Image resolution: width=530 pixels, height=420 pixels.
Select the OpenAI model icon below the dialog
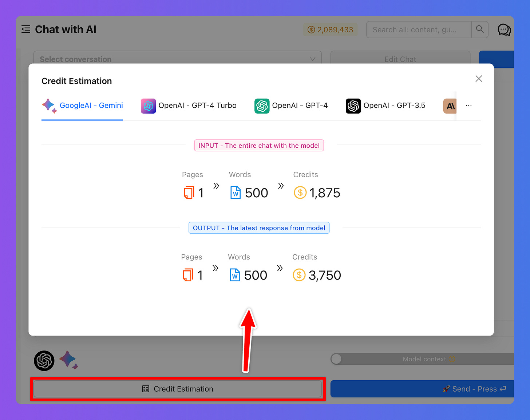click(44, 361)
